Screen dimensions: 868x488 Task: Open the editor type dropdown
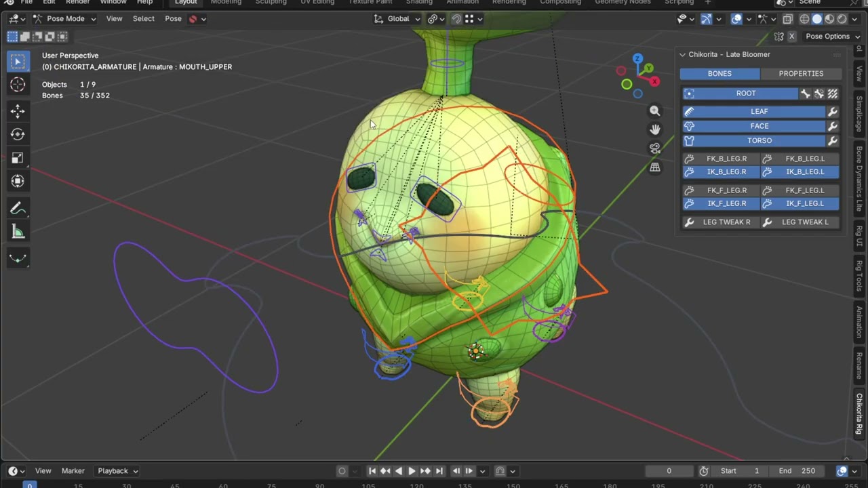click(17, 19)
